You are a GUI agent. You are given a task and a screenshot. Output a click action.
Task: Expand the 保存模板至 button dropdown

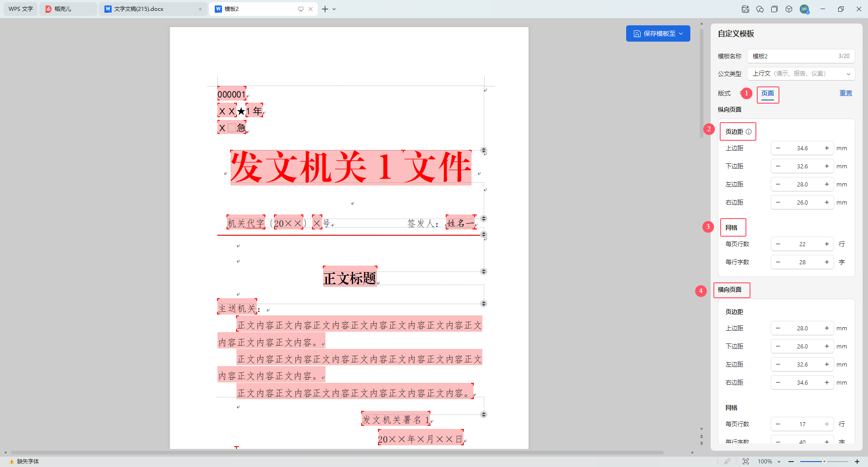point(681,33)
